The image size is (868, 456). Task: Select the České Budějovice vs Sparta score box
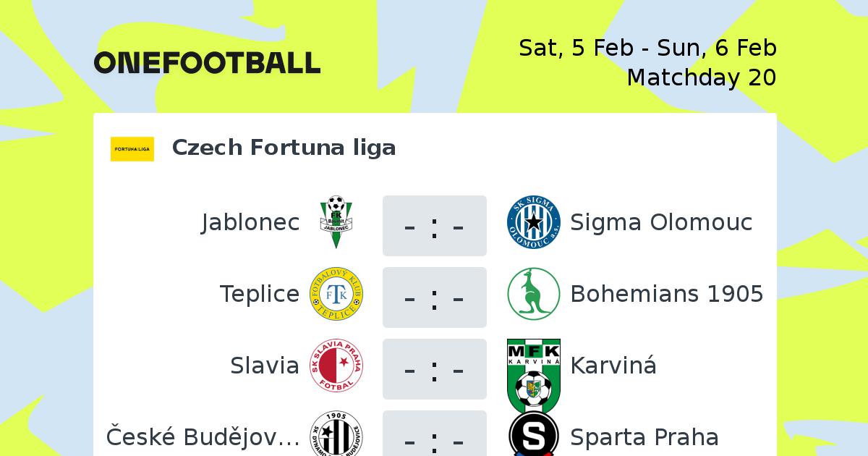[x=435, y=433]
